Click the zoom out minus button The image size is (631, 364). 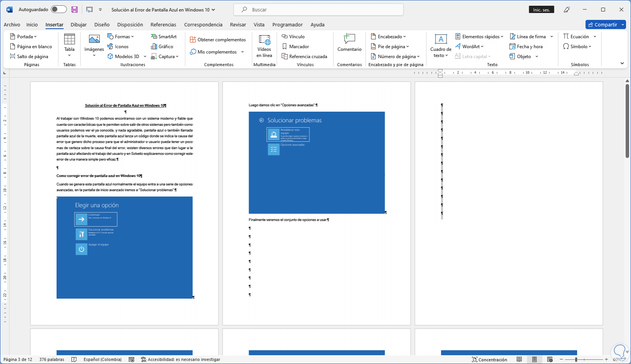click(561, 359)
